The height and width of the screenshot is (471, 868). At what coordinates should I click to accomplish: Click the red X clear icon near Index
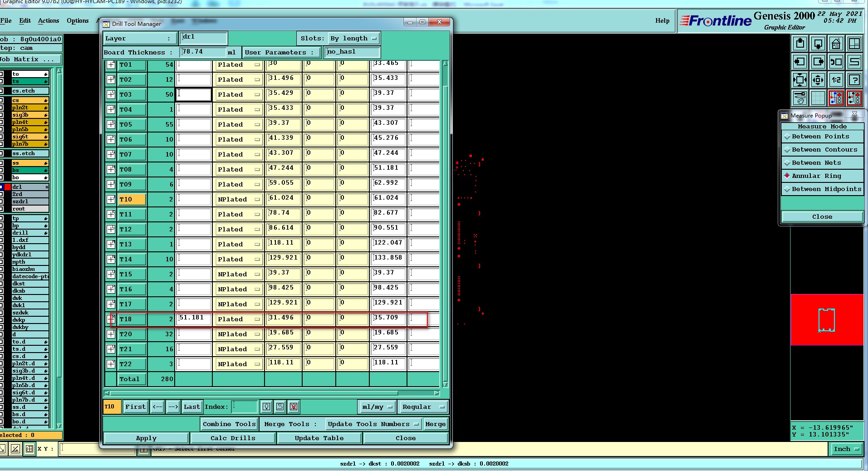coord(294,407)
